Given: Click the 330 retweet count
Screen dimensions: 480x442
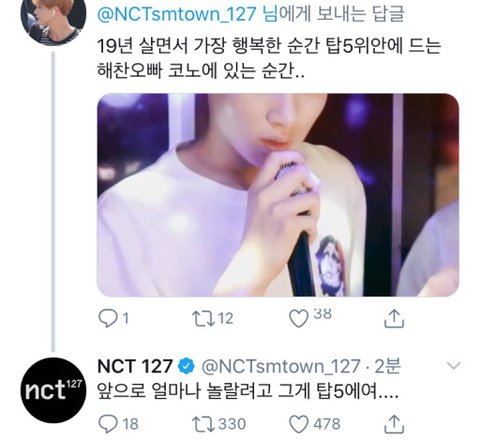Looking at the screenshot, I should (232, 424).
